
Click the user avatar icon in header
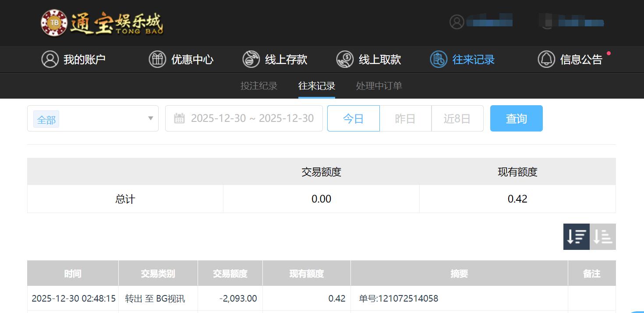coord(457,22)
